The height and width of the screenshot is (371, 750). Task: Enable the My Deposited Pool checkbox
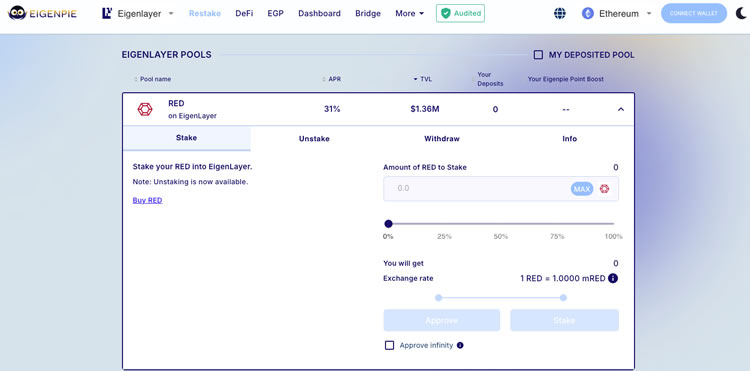coord(538,55)
